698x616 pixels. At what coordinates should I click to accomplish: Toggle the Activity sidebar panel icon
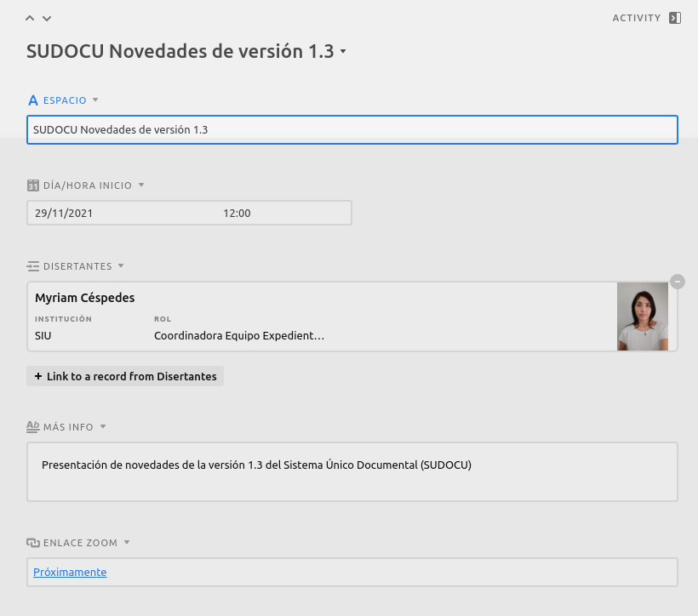coord(675,18)
